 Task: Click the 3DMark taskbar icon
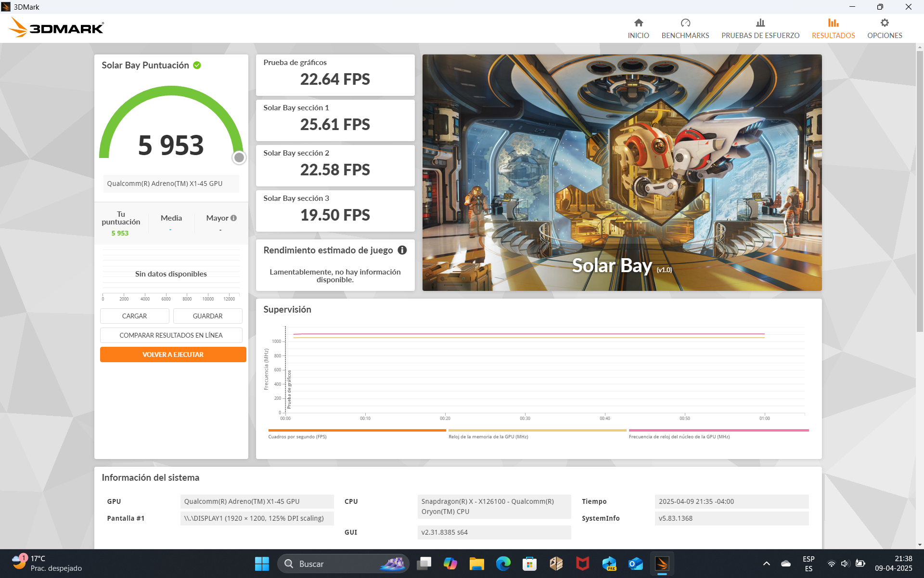point(662,564)
